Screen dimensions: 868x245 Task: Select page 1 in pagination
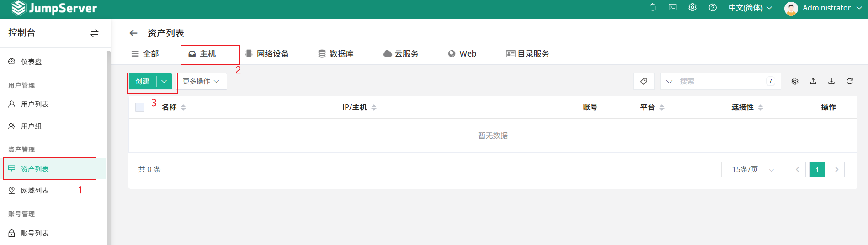coord(817,169)
